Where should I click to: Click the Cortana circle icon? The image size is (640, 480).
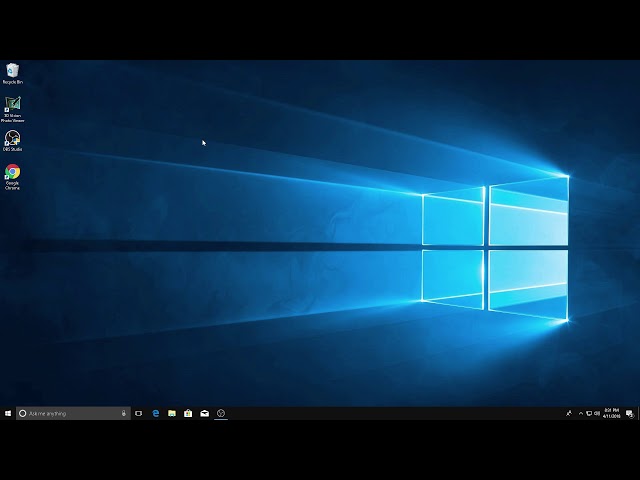(23, 413)
